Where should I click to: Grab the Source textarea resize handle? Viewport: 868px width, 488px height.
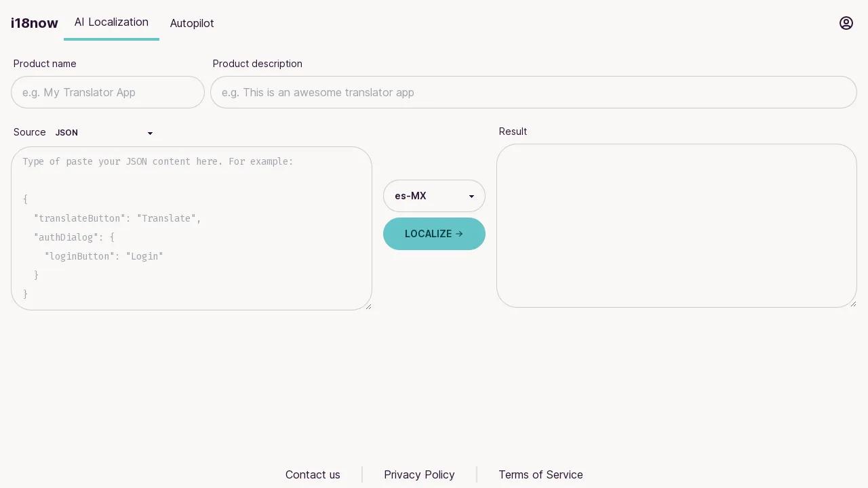click(368, 306)
